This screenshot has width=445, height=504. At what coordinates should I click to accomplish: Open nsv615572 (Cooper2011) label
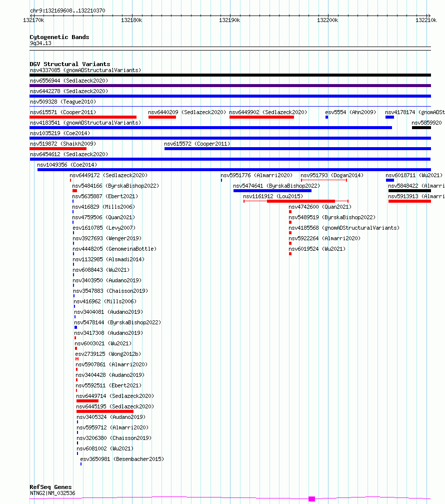[197, 144]
